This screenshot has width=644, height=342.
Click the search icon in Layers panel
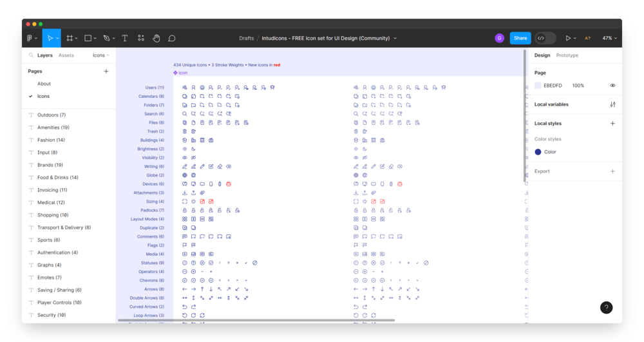(x=31, y=55)
